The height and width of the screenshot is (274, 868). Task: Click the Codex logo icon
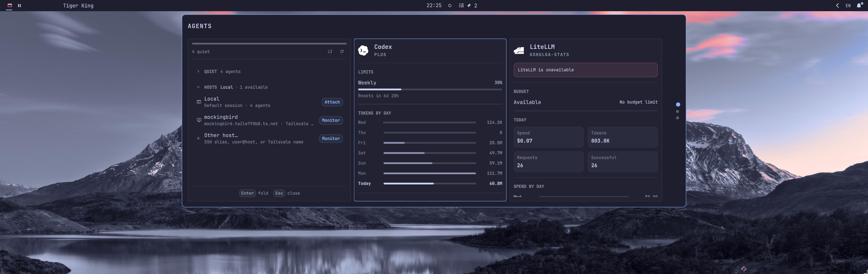point(363,51)
